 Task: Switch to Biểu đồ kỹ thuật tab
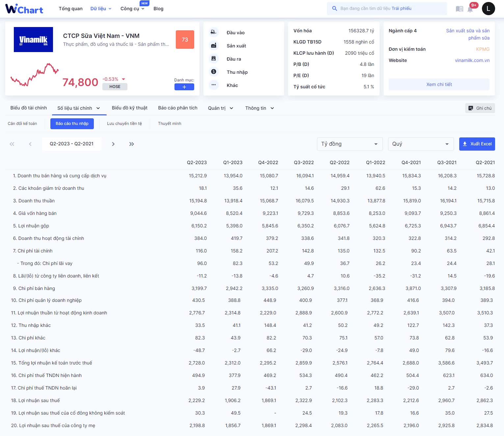(x=129, y=108)
